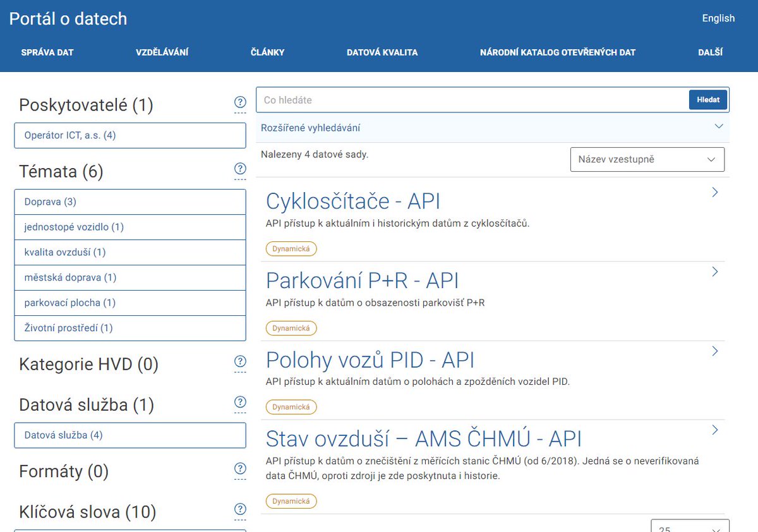Open the help icon next to Poskytovatelé
Viewport: 758px width, 532px height.
[239, 102]
